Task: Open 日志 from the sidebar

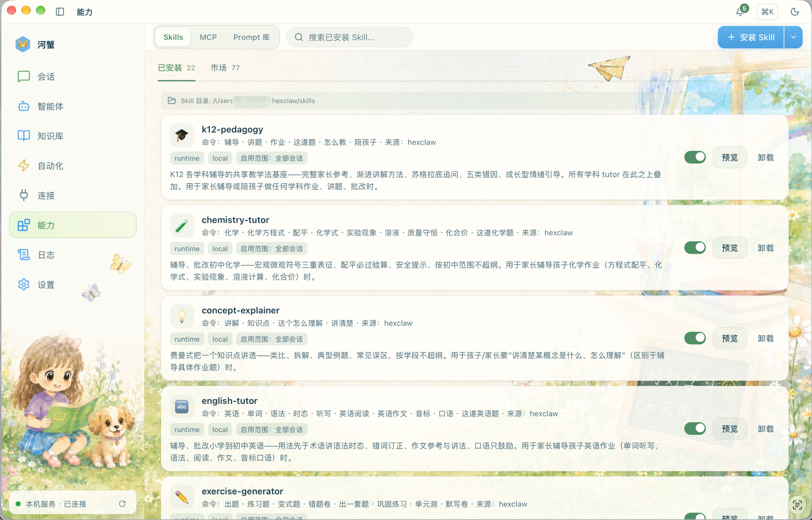Action: 73,255
